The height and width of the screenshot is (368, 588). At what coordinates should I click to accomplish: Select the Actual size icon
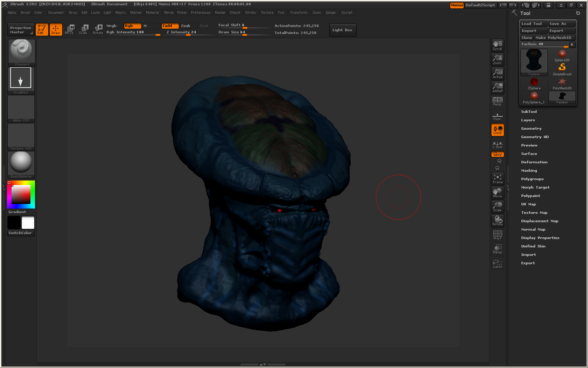(497, 74)
